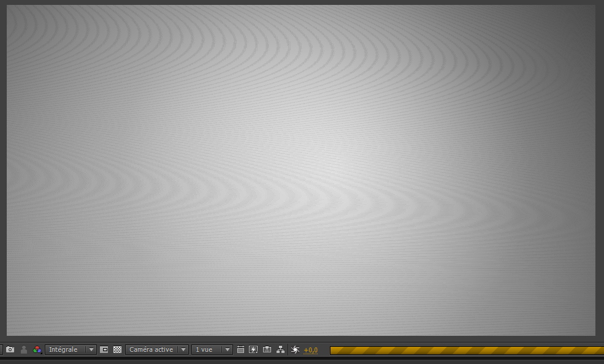Viewport: 604px width, 364px height.
Task: Open the Intégrale resolution dropdown
Action: tap(66, 349)
